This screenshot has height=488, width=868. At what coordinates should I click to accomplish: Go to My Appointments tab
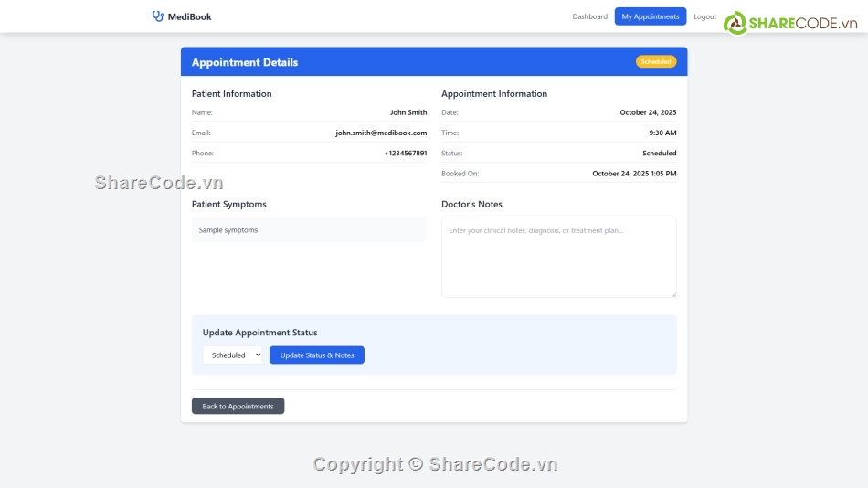650,16
